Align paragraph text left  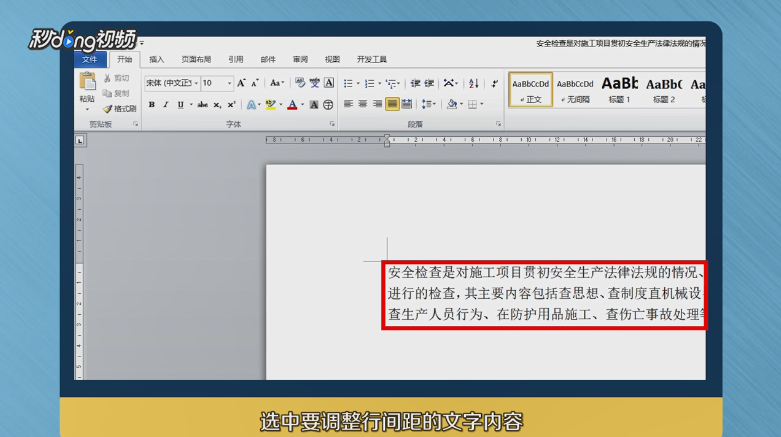pos(348,104)
